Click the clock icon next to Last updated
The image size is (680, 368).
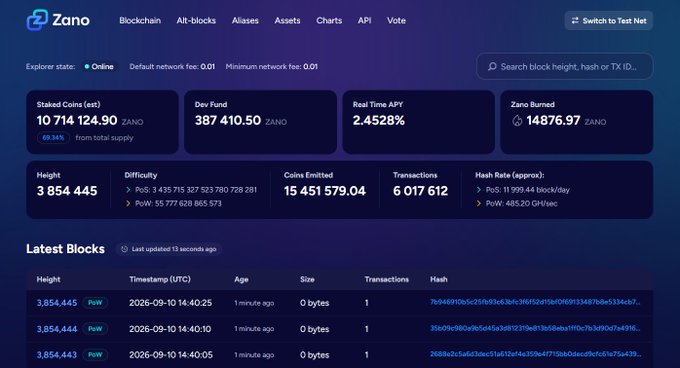[124, 249]
